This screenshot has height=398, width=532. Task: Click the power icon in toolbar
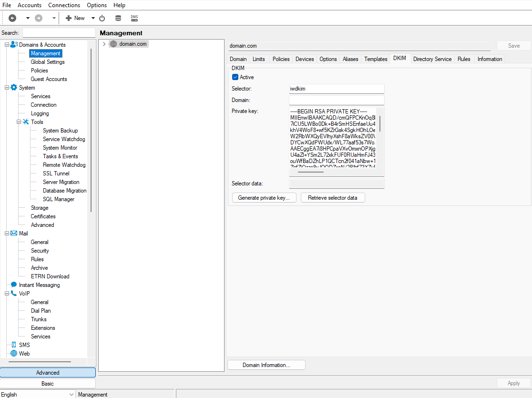[102, 18]
